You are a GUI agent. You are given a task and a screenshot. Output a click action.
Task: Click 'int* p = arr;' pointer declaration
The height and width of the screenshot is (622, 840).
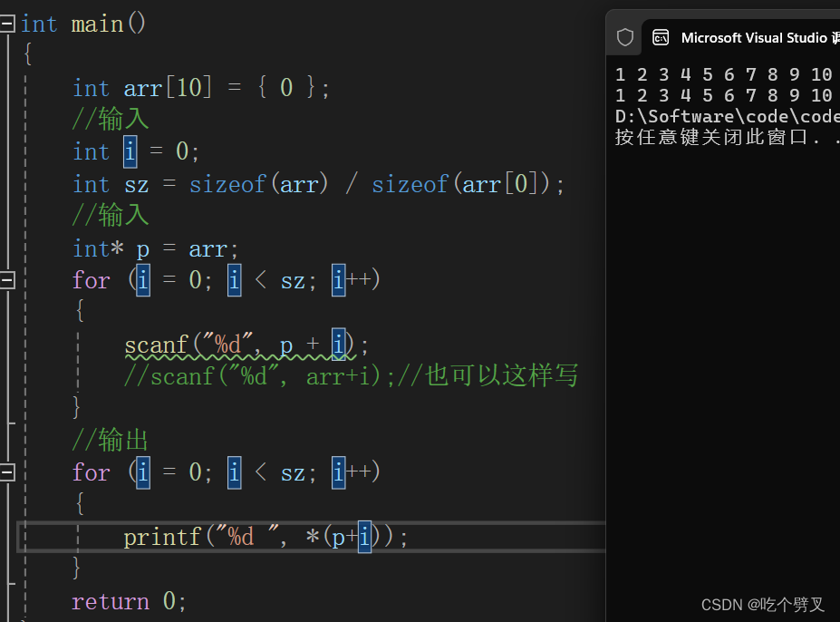(x=155, y=248)
